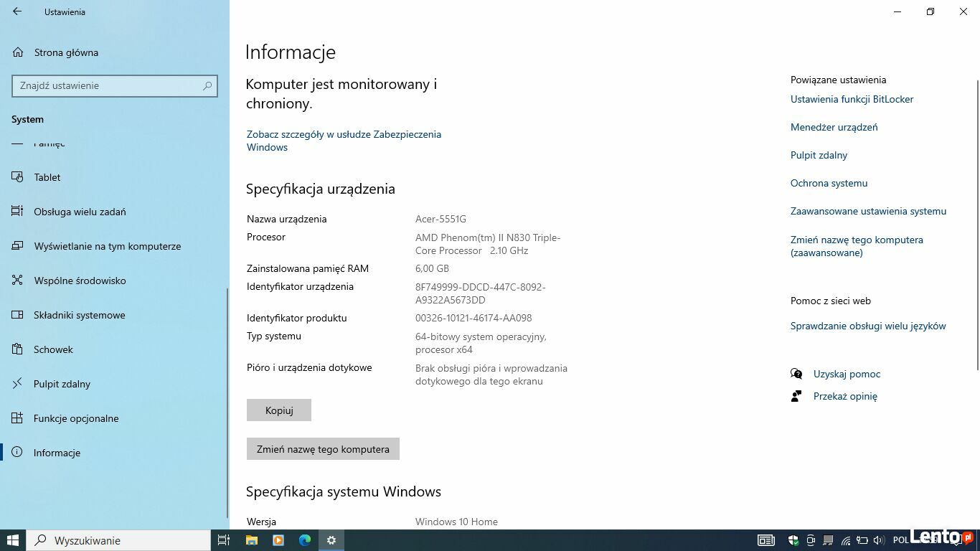The width and height of the screenshot is (980, 551).
Task: Open Ochrona systemu link
Action: pyautogui.click(x=829, y=183)
